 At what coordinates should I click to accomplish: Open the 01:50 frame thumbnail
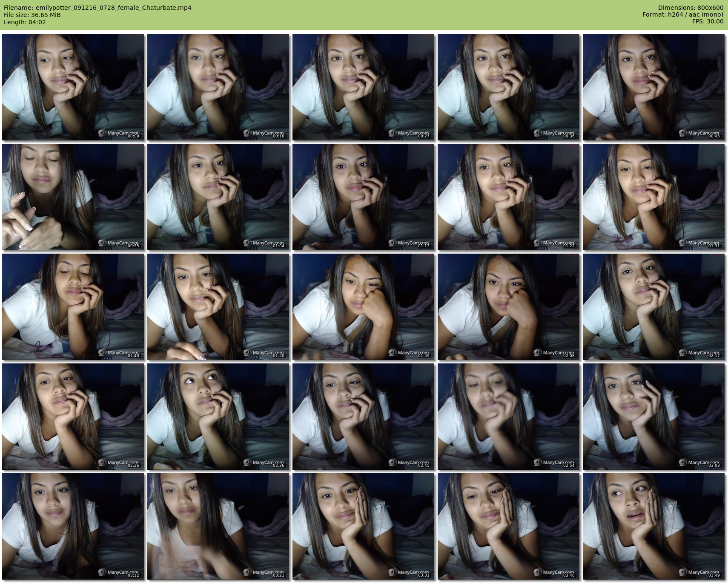coord(218,307)
